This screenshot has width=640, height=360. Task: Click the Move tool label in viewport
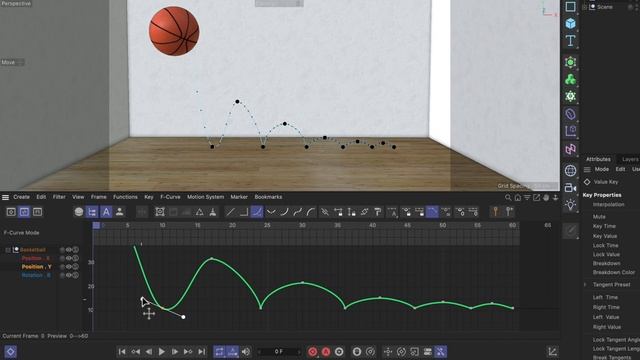pyautogui.click(x=8, y=62)
